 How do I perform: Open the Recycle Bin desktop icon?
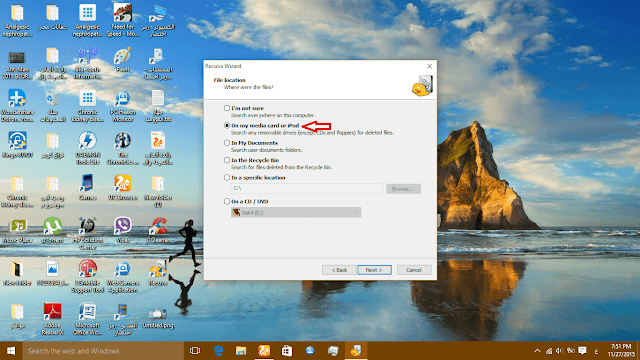[x=52, y=106]
